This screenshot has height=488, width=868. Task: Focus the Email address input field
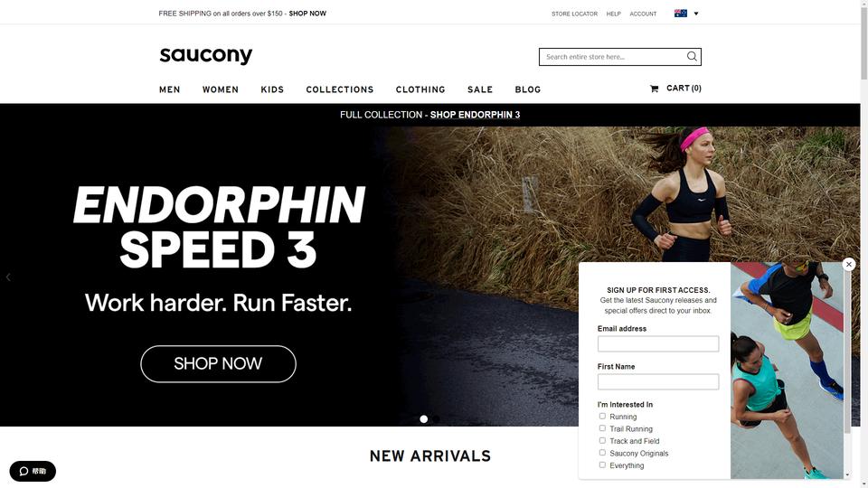pyautogui.click(x=658, y=343)
